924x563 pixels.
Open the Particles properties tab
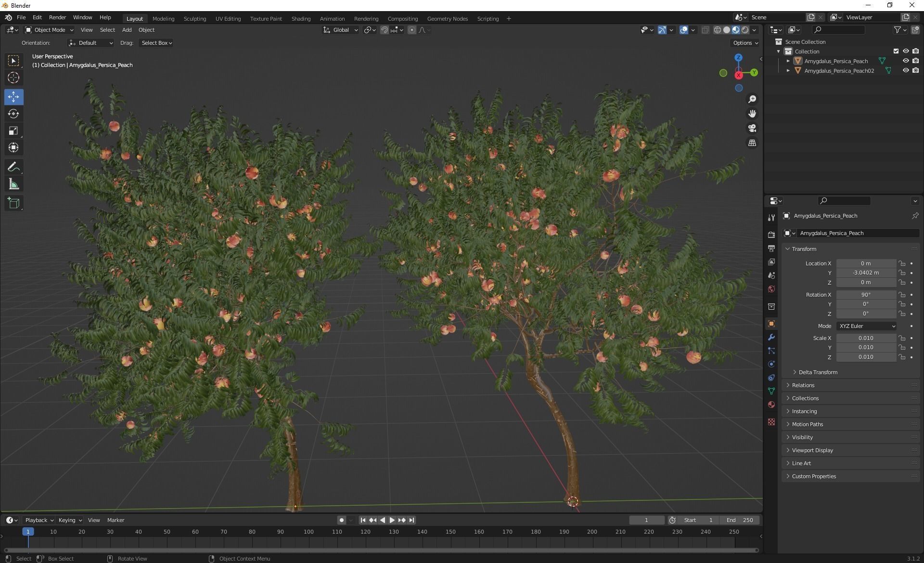pyautogui.click(x=771, y=351)
